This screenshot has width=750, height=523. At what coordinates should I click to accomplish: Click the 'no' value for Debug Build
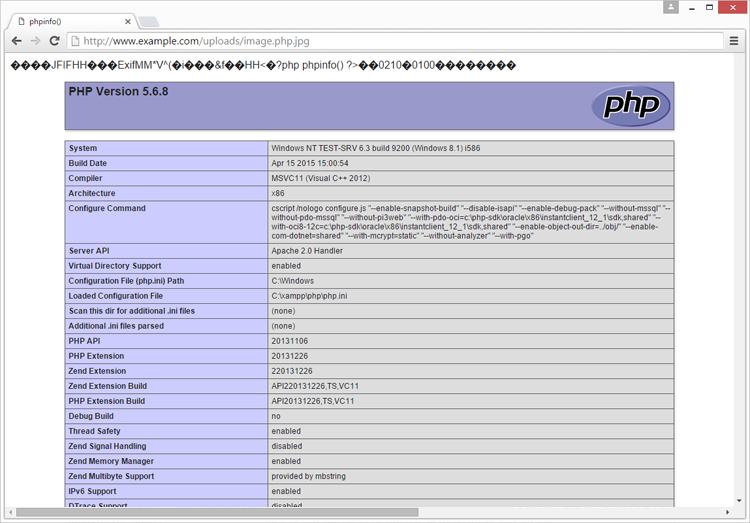point(276,416)
